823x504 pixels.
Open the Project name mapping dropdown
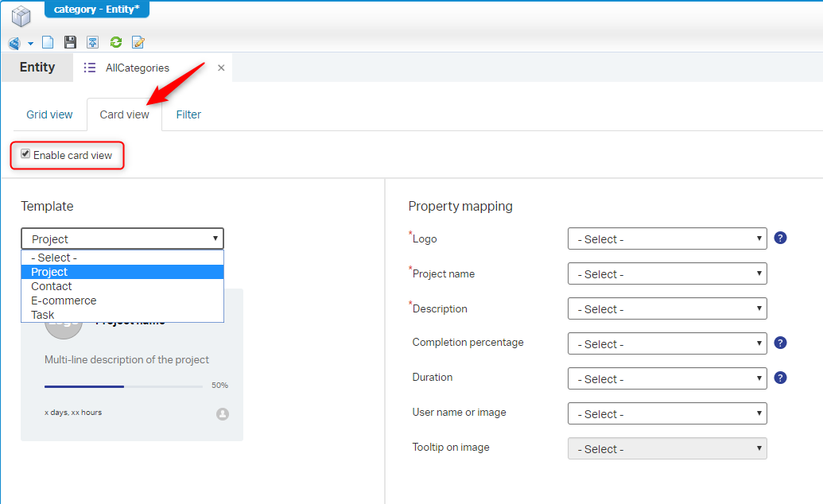(x=667, y=274)
